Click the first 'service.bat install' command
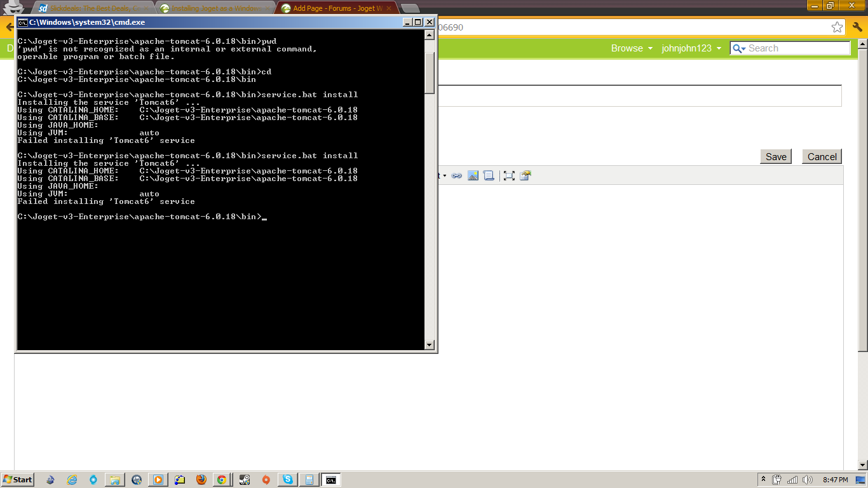This screenshot has height=488, width=868. 309,95
